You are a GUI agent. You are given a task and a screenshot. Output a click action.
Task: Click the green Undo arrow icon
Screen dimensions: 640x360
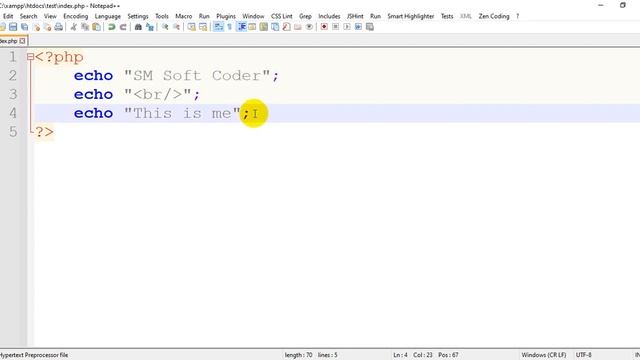click(x=111, y=27)
